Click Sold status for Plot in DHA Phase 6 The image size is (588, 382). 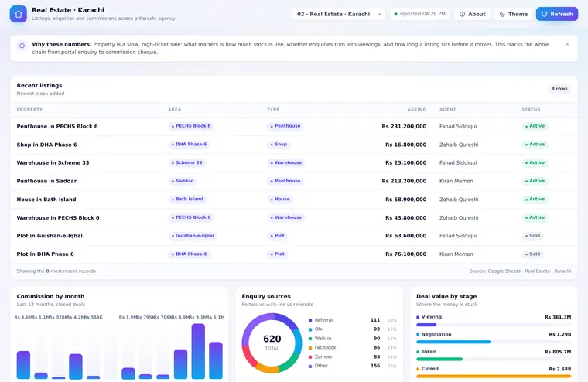pos(532,254)
